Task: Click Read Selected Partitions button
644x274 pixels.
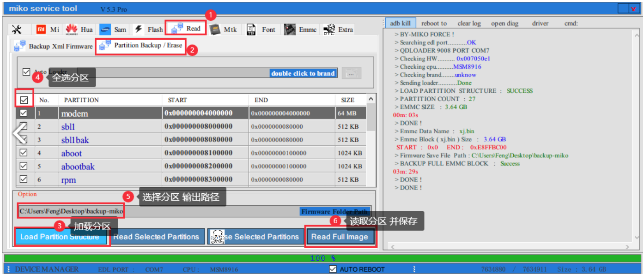Action: coord(157,237)
